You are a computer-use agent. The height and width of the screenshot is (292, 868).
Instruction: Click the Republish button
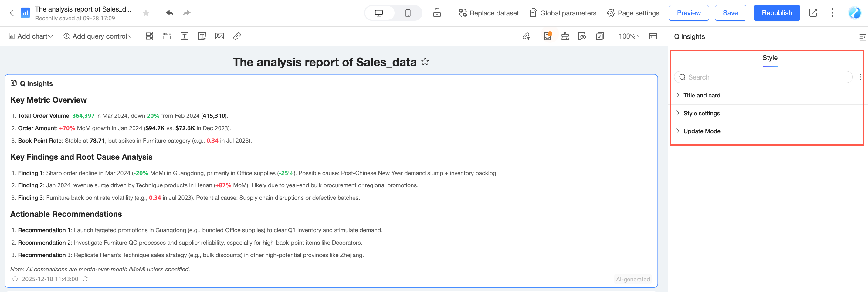coord(777,13)
